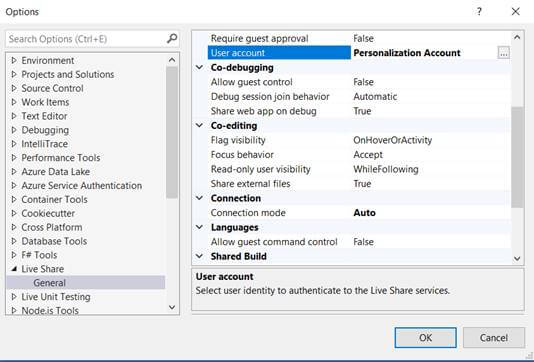Viewport: 534px width, 362px height.
Task: Select Node.js Tools category
Action: pos(50,310)
